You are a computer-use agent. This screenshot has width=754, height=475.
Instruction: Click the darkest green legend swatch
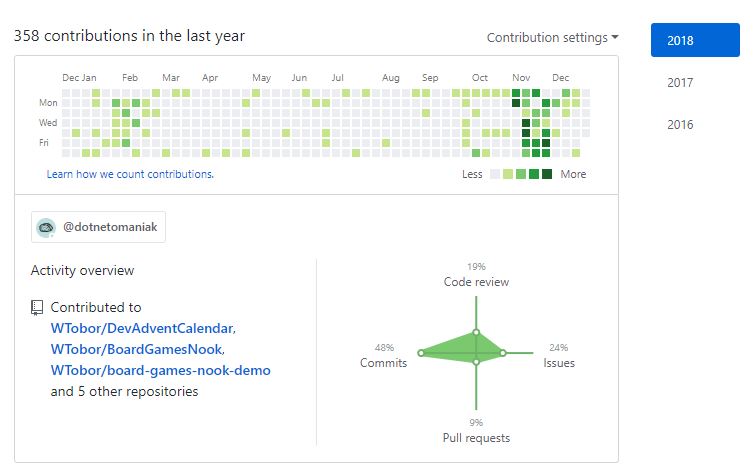[x=547, y=174]
